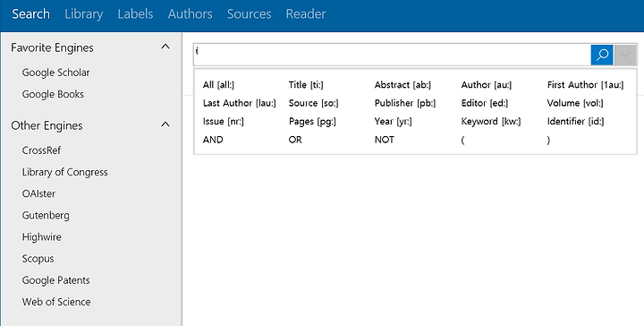Switch to the Reader tab
Image resolution: width=644 pixels, height=326 pixels.
coord(306,14)
